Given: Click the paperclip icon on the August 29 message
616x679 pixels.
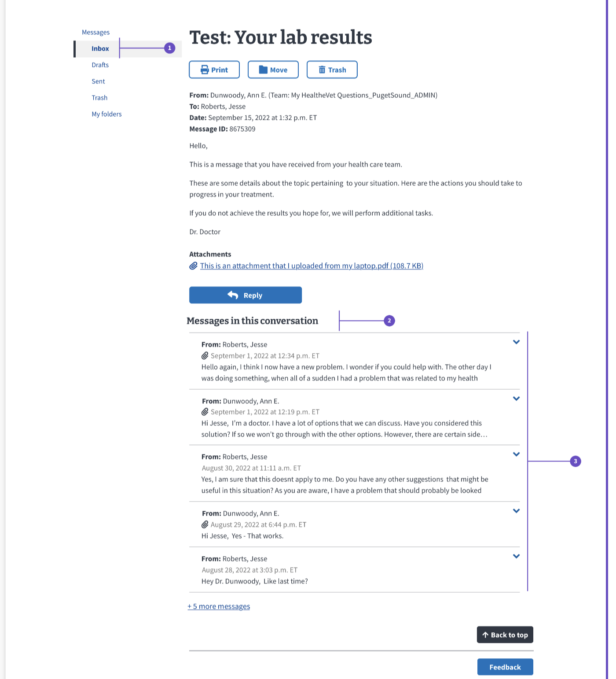Looking at the screenshot, I should (x=204, y=524).
